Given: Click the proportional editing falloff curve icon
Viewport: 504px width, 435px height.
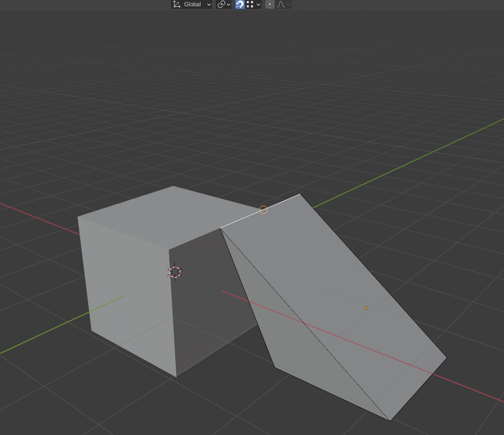Looking at the screenshot, I should point(283,4).
